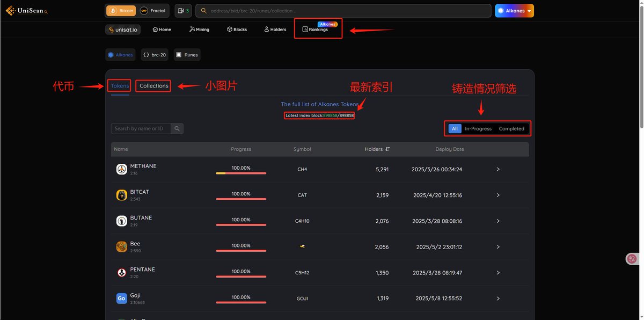Click the METHANE token name
This screenshot has height=320, width=644.
(x=143, y=166)
